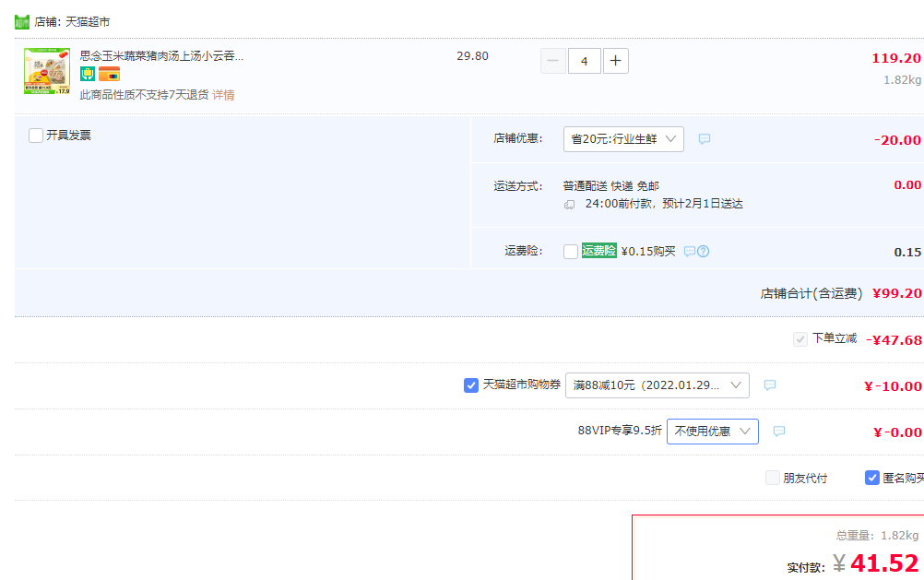Image resolution: width=924 pixels, height=580 pixels.
Task: Open 详情 link for return policy
Action: point(223,95)
